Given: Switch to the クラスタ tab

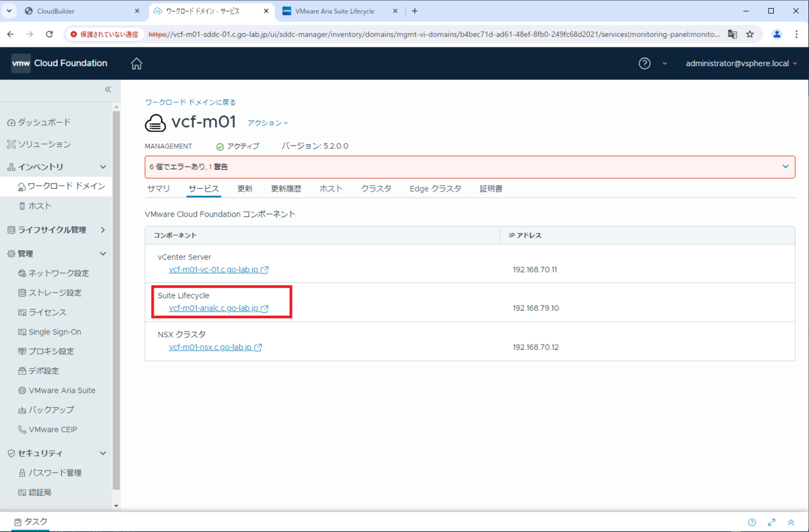Looking at the screenshot, I should click(376, 189).
